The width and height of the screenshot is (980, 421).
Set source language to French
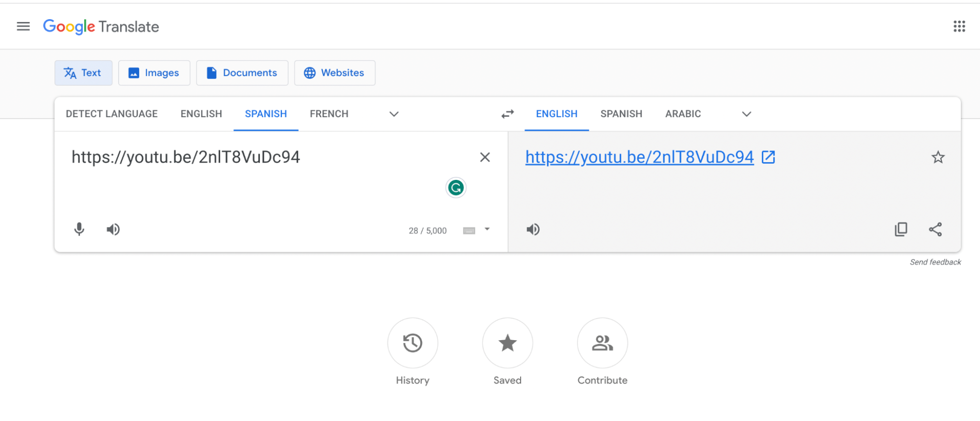[x=329, y=114]
